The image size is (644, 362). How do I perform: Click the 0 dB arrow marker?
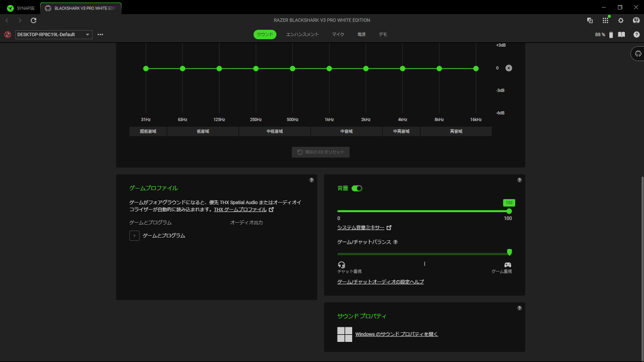click(x=509, y=68)
